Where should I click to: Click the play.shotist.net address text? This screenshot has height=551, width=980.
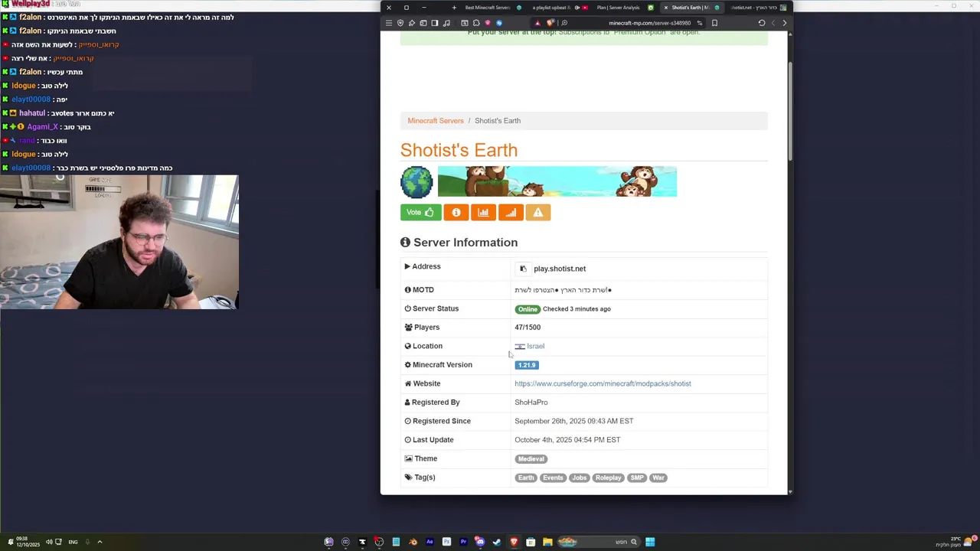point(560,269)
